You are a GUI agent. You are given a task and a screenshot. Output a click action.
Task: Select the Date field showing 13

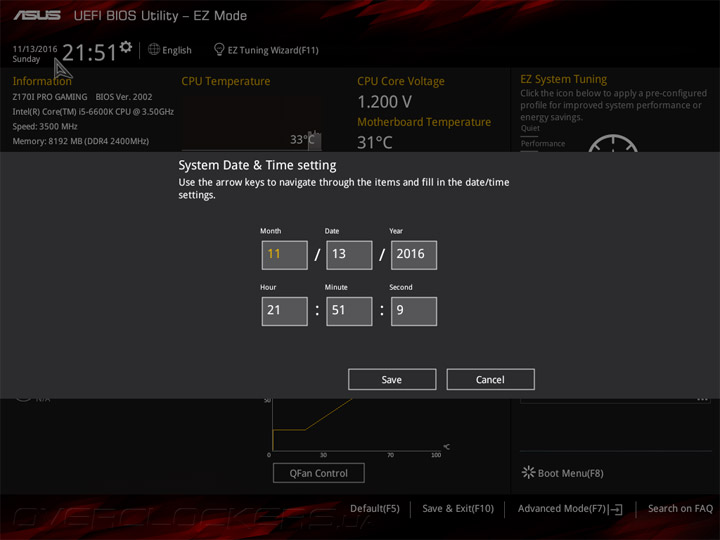pos(349,255)
